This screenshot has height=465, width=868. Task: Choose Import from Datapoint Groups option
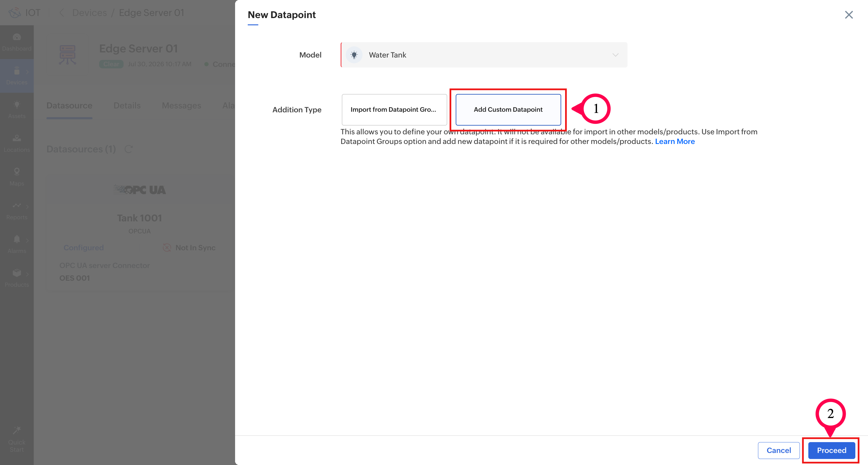coord(394,109)
